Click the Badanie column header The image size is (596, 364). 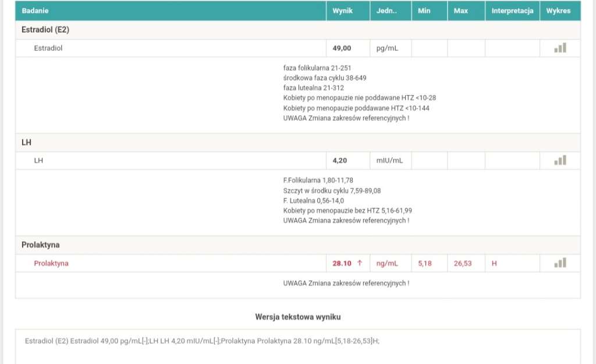click(36, 11)
